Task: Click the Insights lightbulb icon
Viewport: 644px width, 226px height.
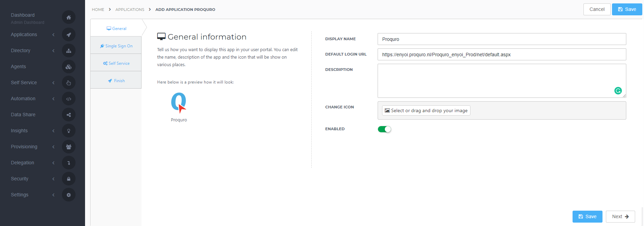Action: tap(69, 131)
